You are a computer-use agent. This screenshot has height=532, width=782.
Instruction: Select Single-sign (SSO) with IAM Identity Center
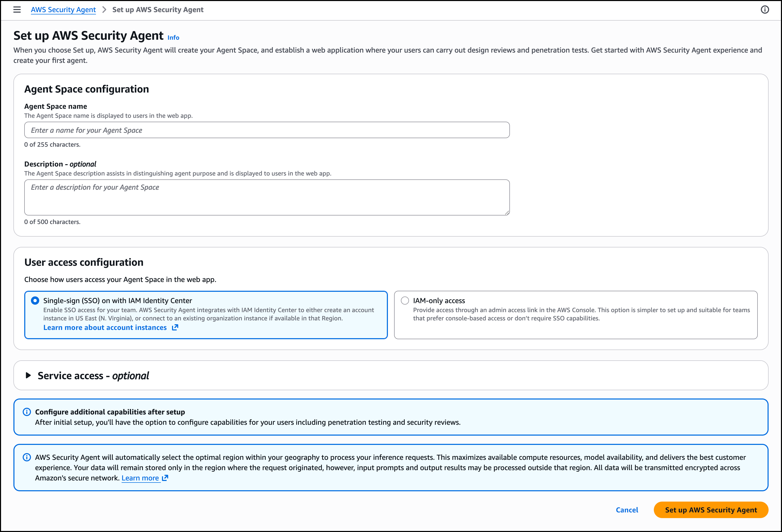[35, 301]
